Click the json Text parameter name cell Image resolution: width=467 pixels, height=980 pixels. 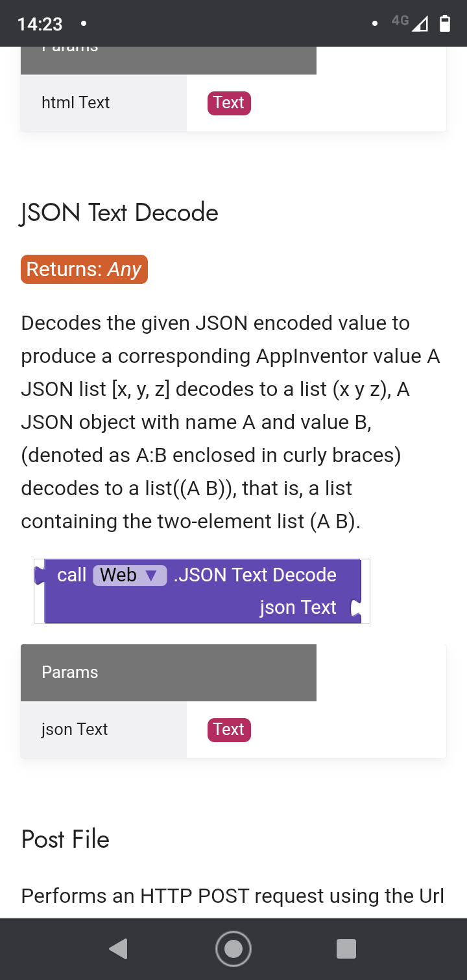[x=103, y=730]
